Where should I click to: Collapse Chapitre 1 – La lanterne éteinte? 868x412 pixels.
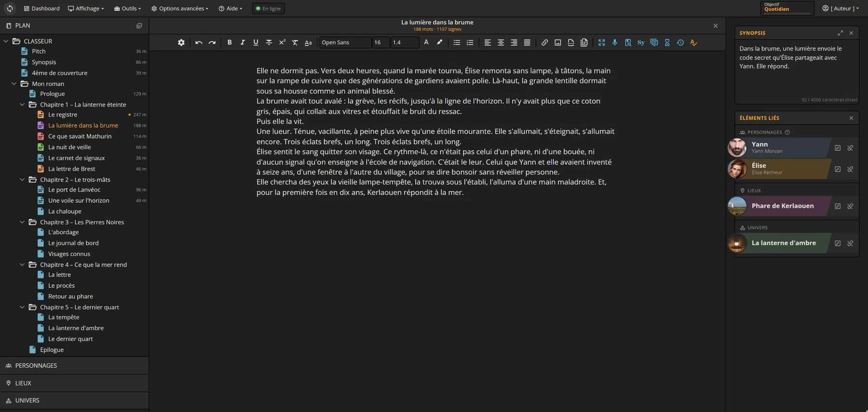coord(22,104)
